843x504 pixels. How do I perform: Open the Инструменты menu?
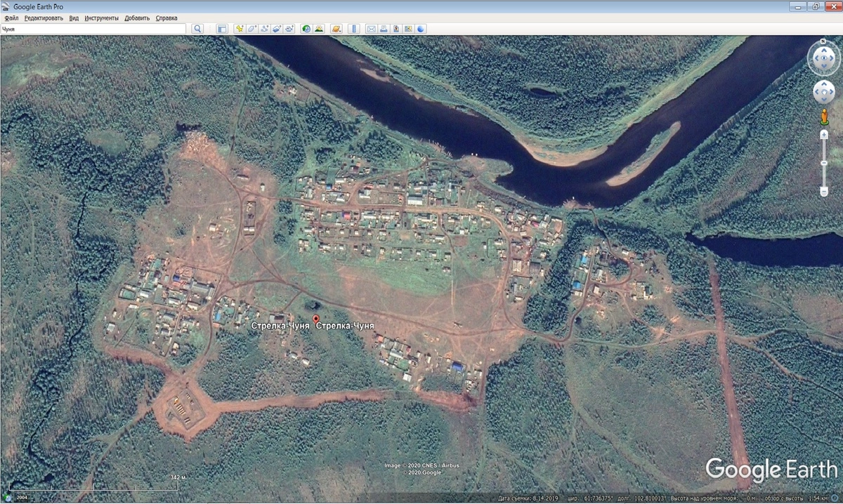pyautogui.click(x=101, y=18)
